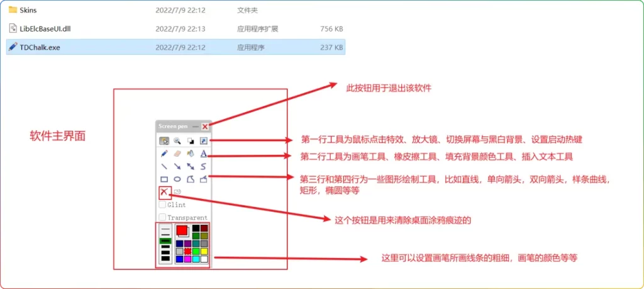Switch screen to black-white background
The image size is (644, 289).
coord(191,140)
